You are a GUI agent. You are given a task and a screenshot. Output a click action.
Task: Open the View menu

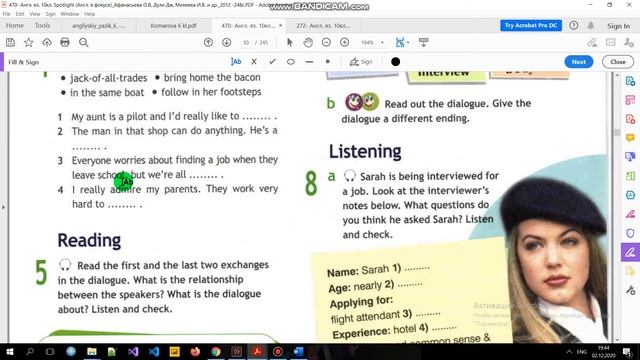(35, 14)
